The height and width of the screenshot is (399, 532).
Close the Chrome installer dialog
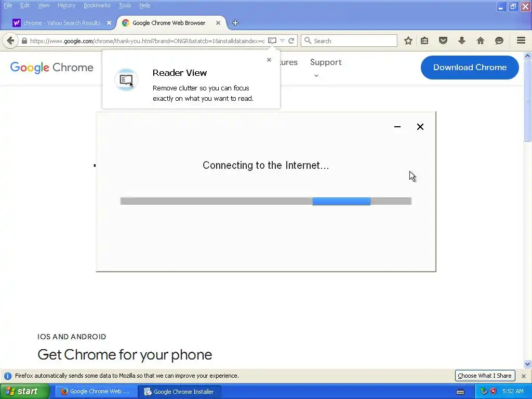pos(420,127)
